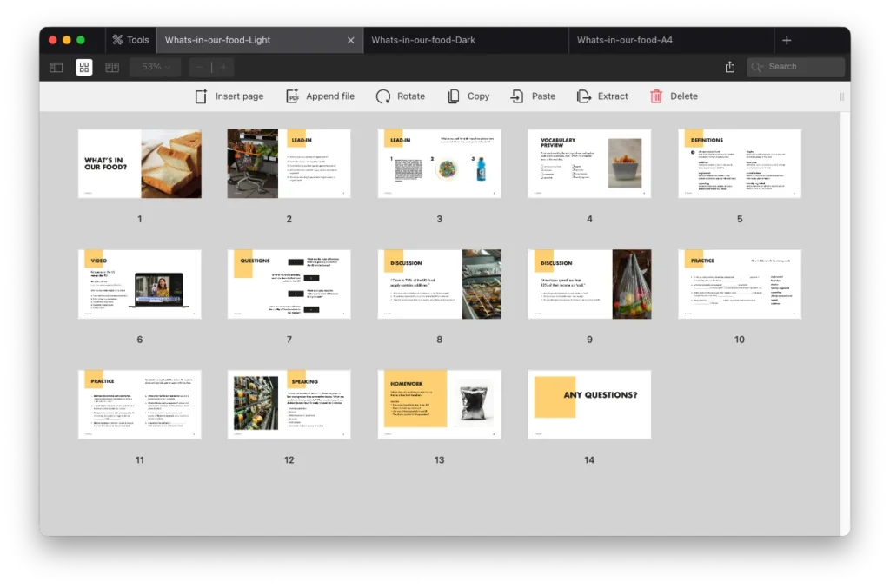Click the Copy pages icon
The image size is (890, 588).
[454, 96]
